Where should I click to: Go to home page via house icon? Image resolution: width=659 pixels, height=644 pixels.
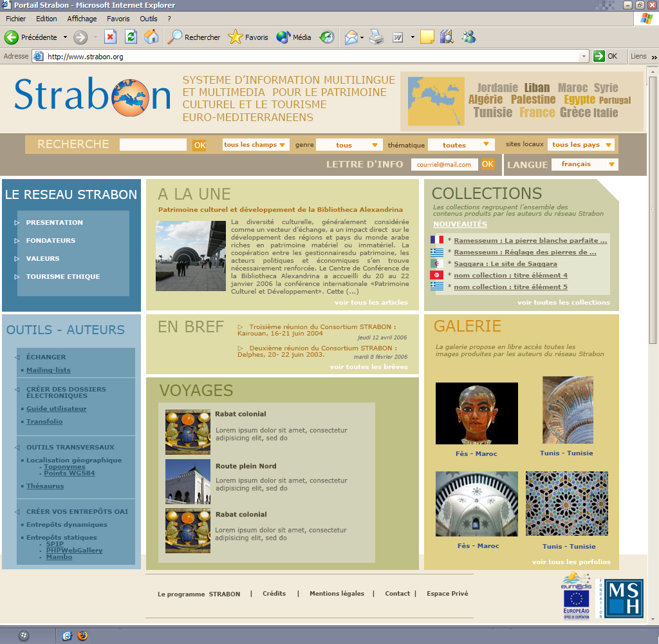[151, 37]
